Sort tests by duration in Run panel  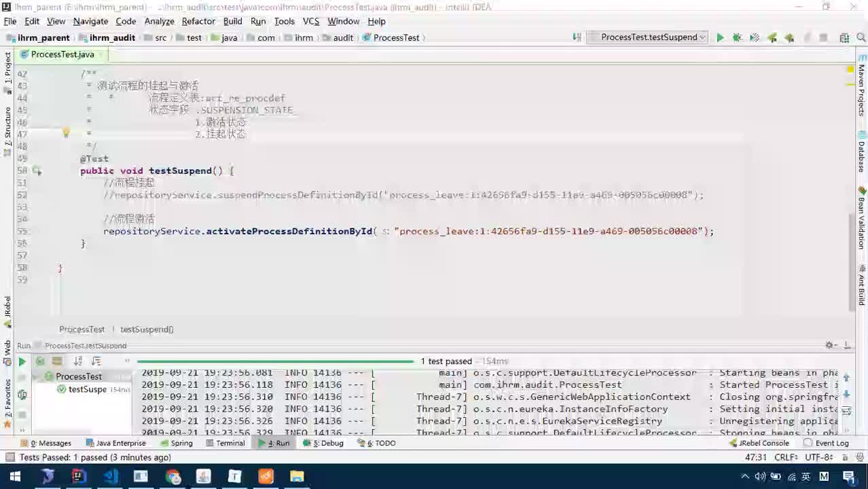pyautogui.click(x=96, y=361)
